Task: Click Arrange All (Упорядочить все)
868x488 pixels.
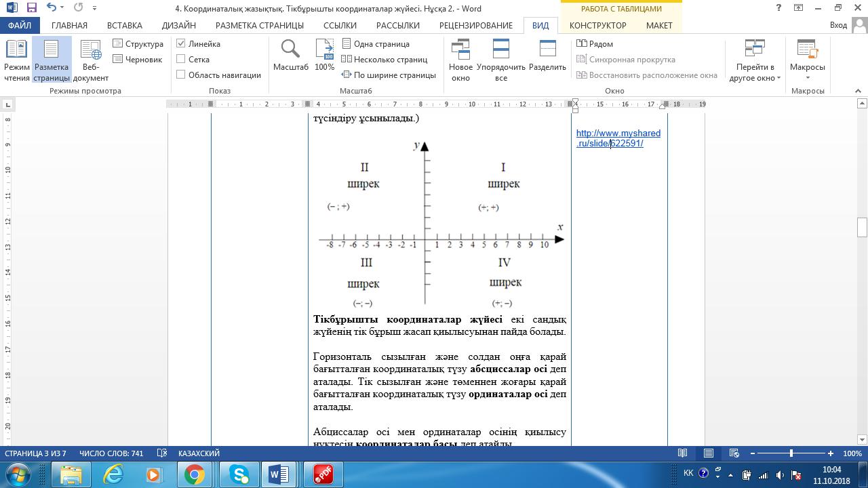Action: [x=501, y=60]
